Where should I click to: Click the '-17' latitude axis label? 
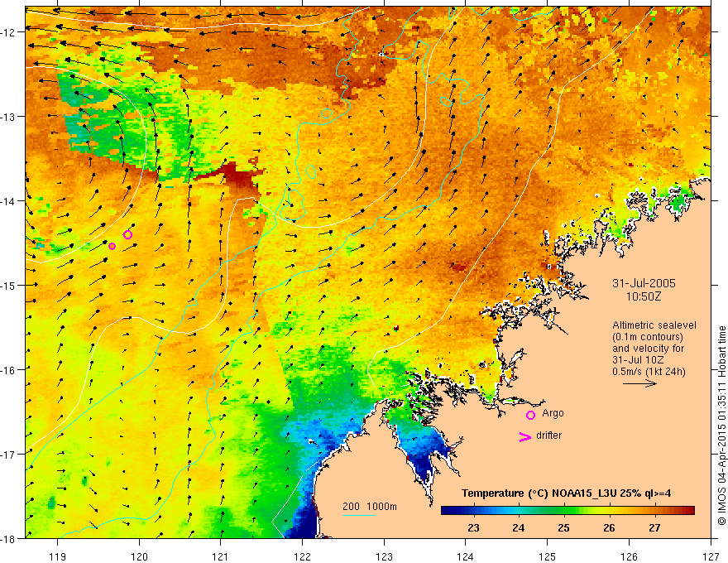[9, 455]
